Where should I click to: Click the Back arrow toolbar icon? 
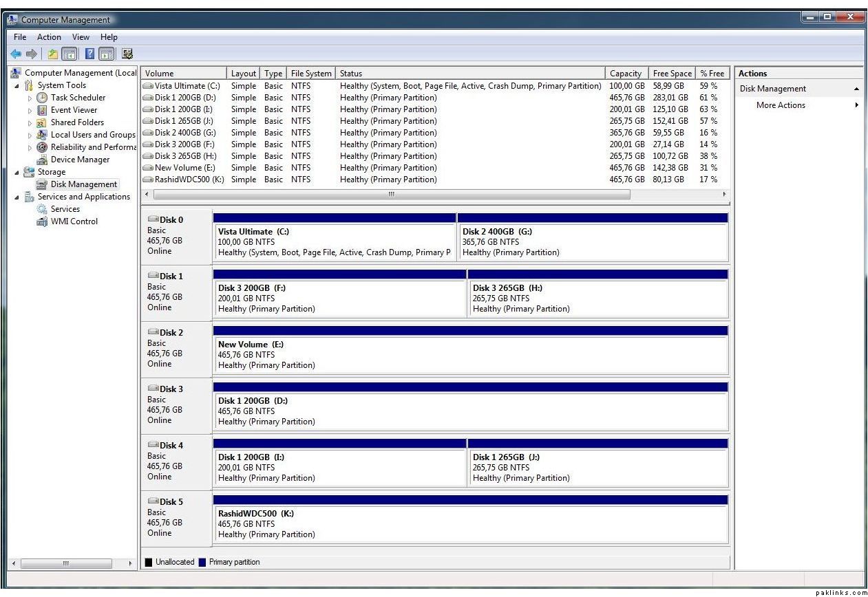(x=15, y=54)
